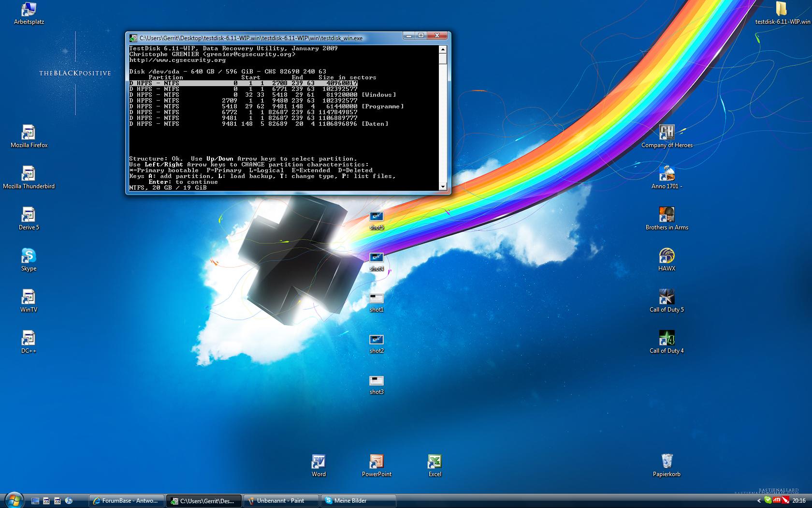Click the 'Structure: Ok.' console text
The width and height of the screenshot is (812, 508).
pyautogui.click(x=156, y=159)
